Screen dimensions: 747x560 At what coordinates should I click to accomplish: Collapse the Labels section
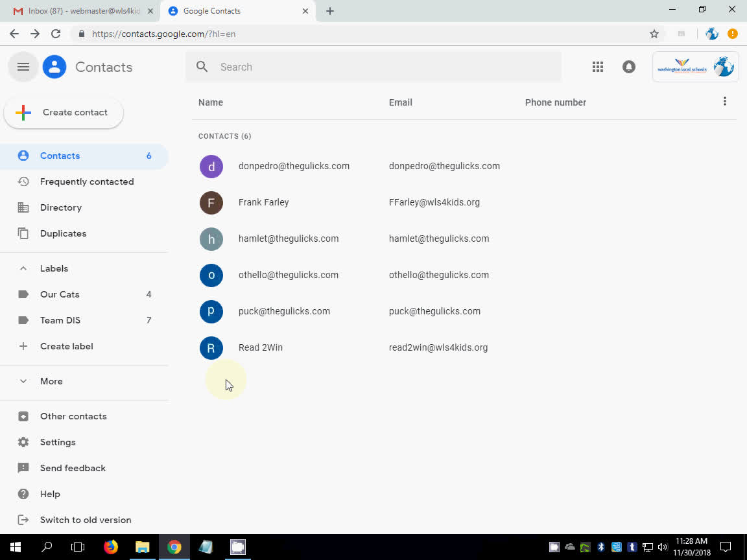pyautogui.click(x=23, y=268)
